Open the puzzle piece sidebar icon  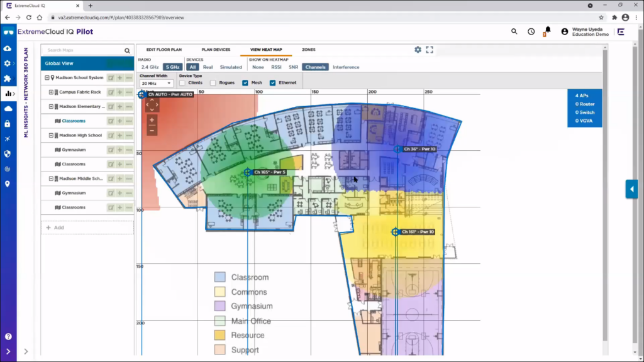pos(8,79)
